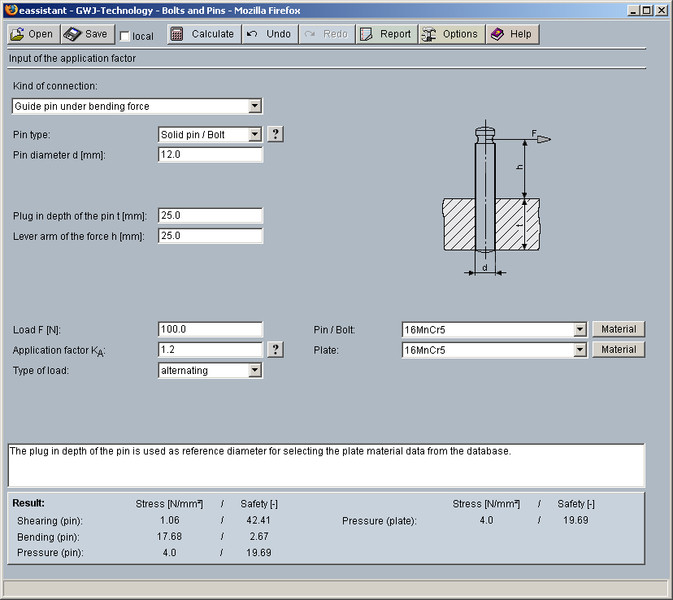The image size is (673, 600).
Task: Click the Pin diameter d input field
Action: click(210, 155)
